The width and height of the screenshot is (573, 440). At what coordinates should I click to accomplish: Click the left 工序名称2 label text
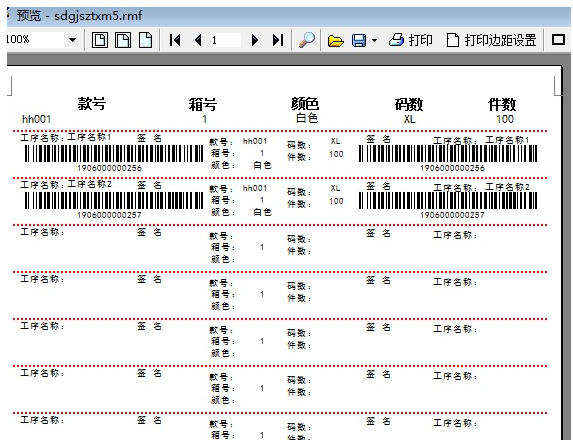pos(89,184)
